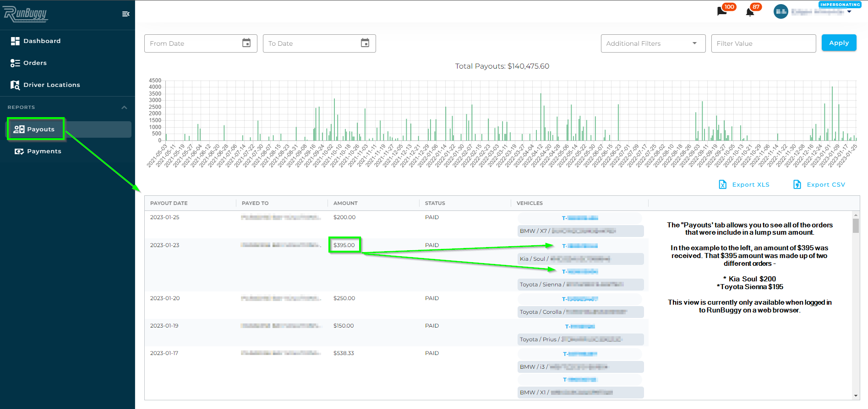Open order link above Toyota / Corolla
The height and width of the screenshot is (409, 868).
point(580,299)
